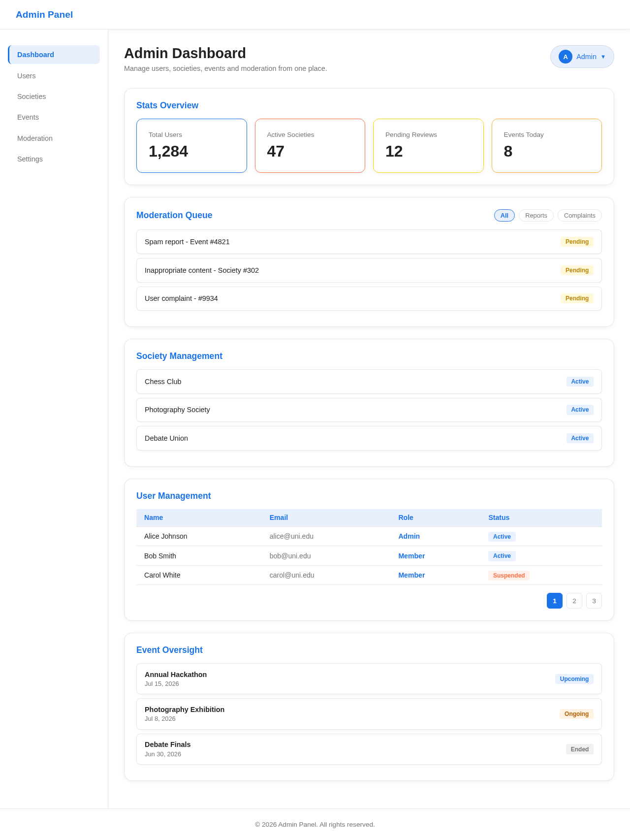Open the Active Societies stat card
The width and height of the screenshot is (630, 840).
click(x=310, y=146)
